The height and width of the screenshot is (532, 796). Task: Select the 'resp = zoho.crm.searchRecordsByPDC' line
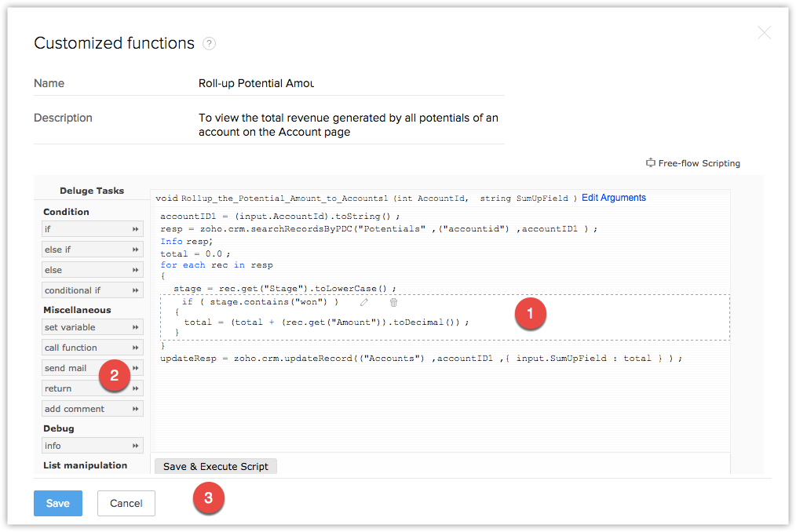point(378,229)
